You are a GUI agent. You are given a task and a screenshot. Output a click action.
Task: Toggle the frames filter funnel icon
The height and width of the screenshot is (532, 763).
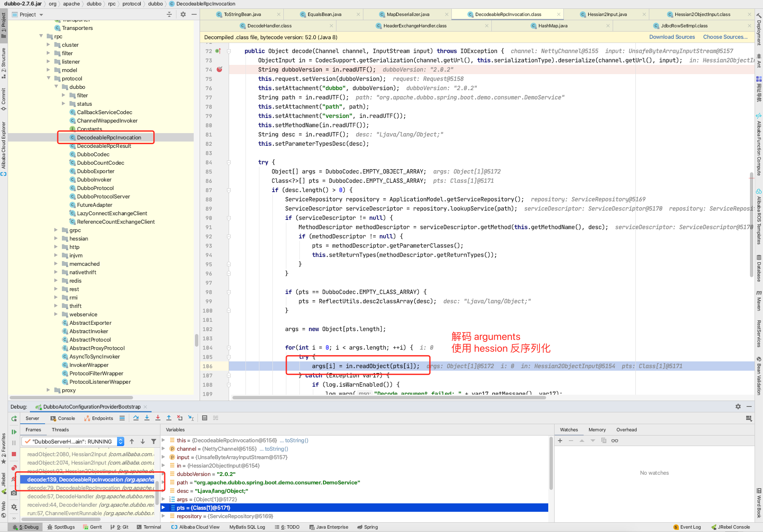(154, 441)
